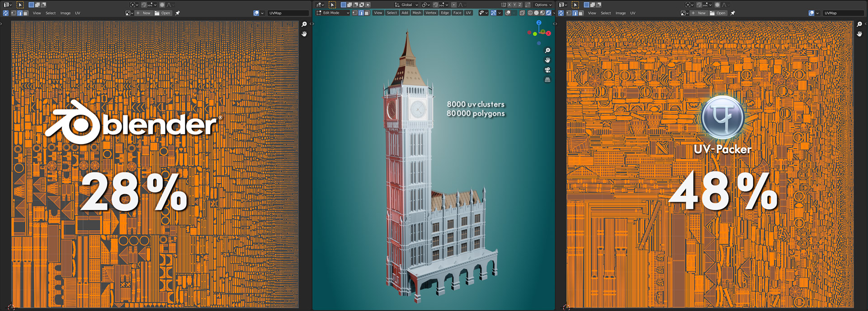The height and width of the screenshot is (311, 868).
Task: Open the object visibility dropdown in the 3D viewport
Action: pyautogui.click(x=483, y=13)
